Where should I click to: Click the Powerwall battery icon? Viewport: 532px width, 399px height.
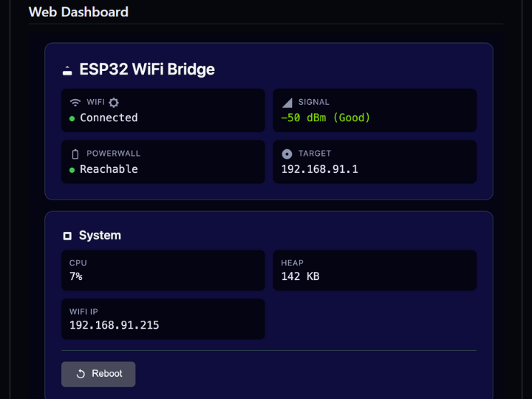(75, 154)
